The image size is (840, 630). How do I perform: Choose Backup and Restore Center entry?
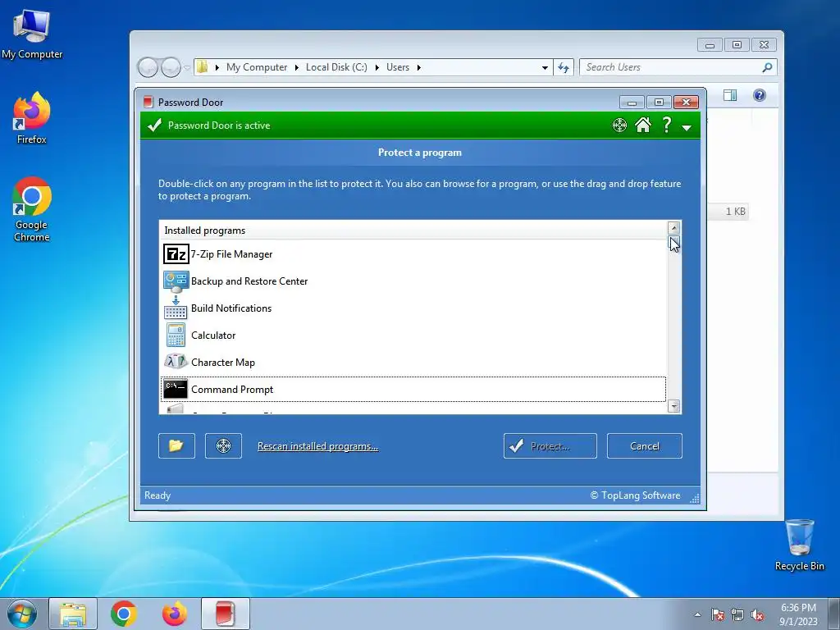pos(413,281)
